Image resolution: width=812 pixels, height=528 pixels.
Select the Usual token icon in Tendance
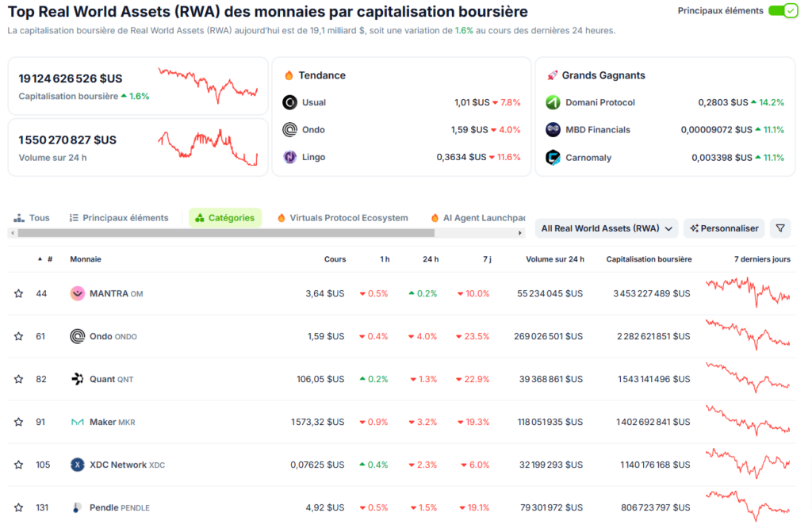tap(289, 102)
